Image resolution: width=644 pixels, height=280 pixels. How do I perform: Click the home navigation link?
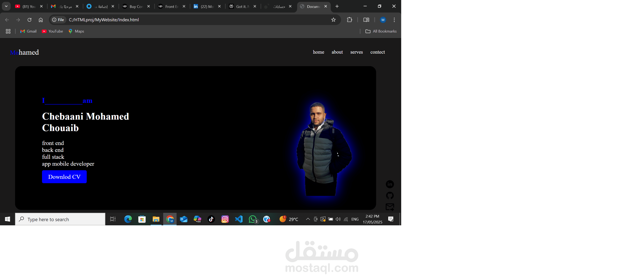tap(318, 52)
